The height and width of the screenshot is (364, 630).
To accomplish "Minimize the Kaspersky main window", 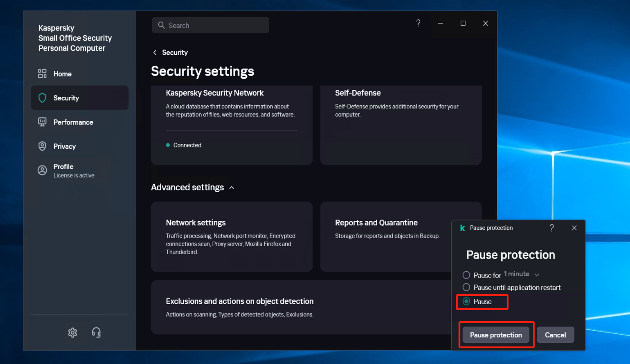I will (x=441, y=23).
